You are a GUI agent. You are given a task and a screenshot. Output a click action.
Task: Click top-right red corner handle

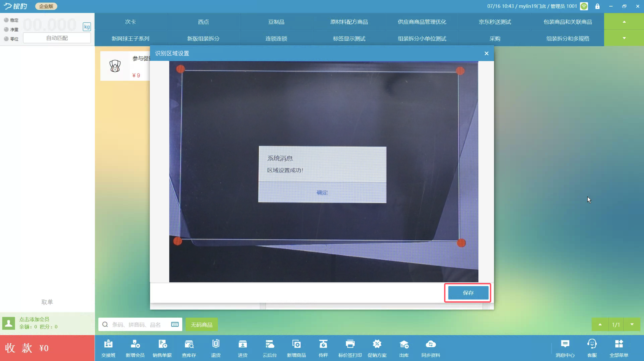[460, 71]
